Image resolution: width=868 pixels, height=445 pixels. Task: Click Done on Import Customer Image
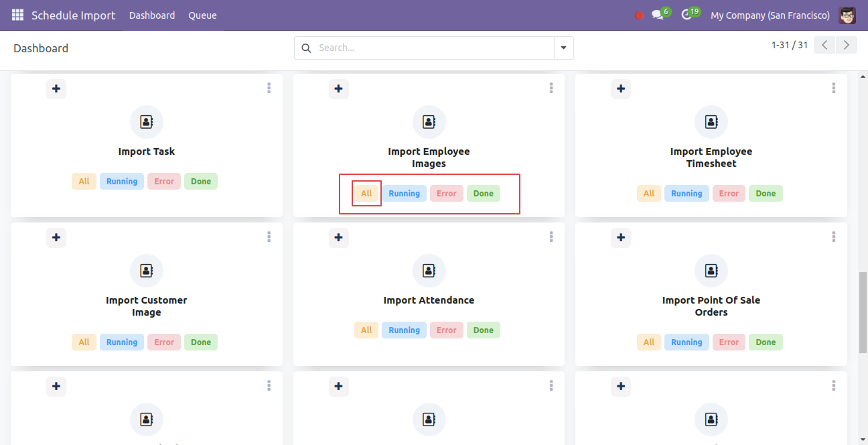tap(201, 342)
